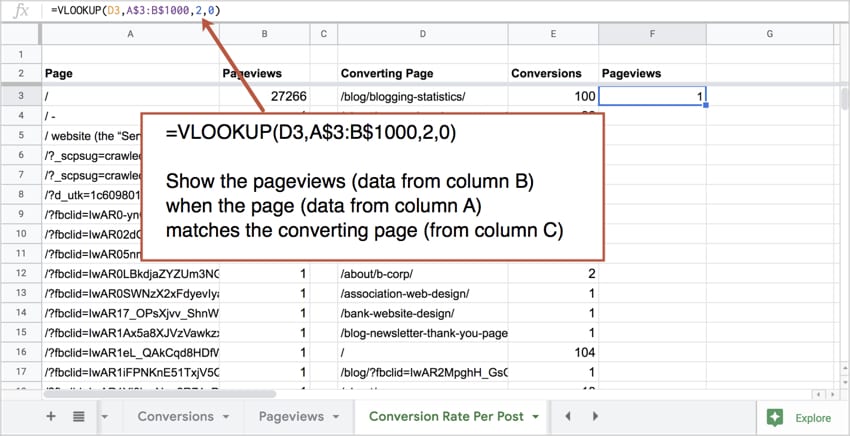850x436 pixels.
Task: Select '/?fbclid=IwAR17_OPsXjvv_ShnW' cell
Action: point(131,313)
